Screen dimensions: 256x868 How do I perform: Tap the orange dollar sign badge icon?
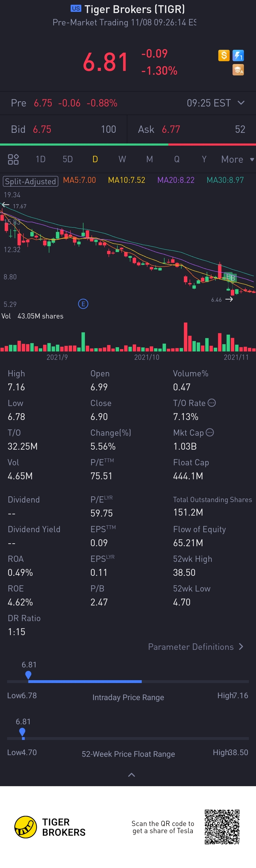224,55
